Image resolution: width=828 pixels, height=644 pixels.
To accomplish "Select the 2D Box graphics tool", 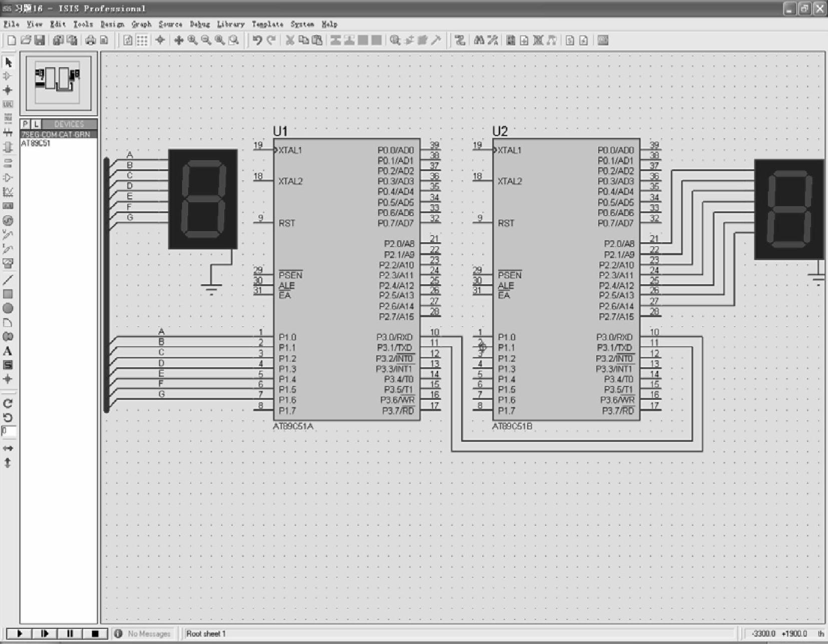I will click(x=8, y=294).
